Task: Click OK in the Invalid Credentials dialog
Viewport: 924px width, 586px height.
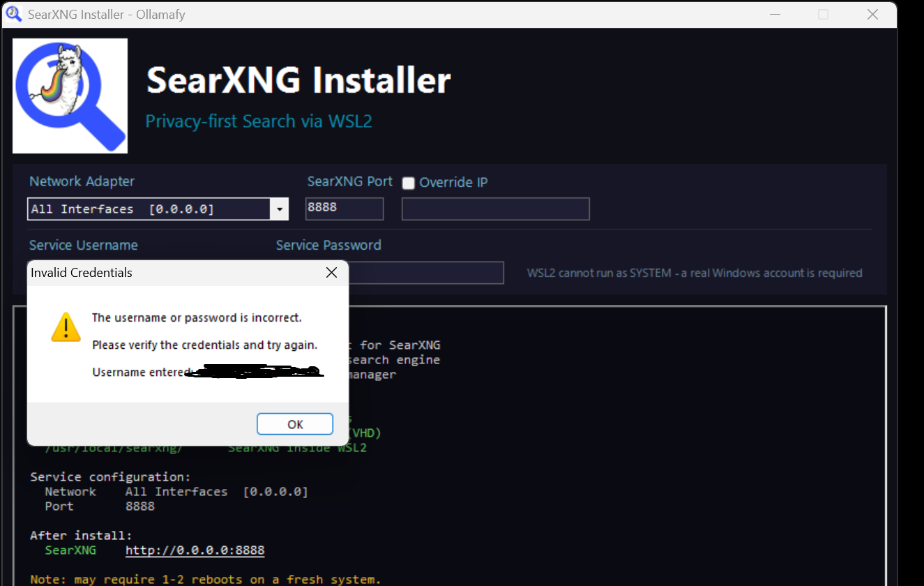Action: 295,424
